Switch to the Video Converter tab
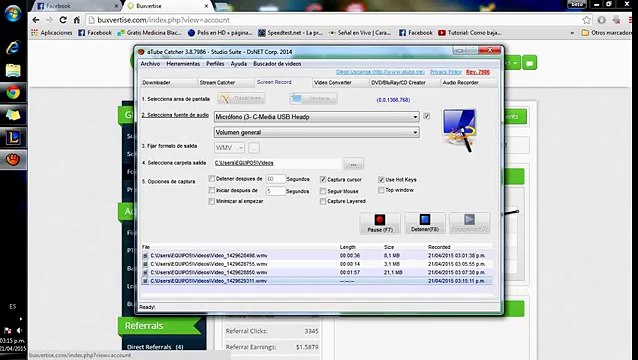Image resolution: width=638 pixels, height=360 pixels. (341, 83)
